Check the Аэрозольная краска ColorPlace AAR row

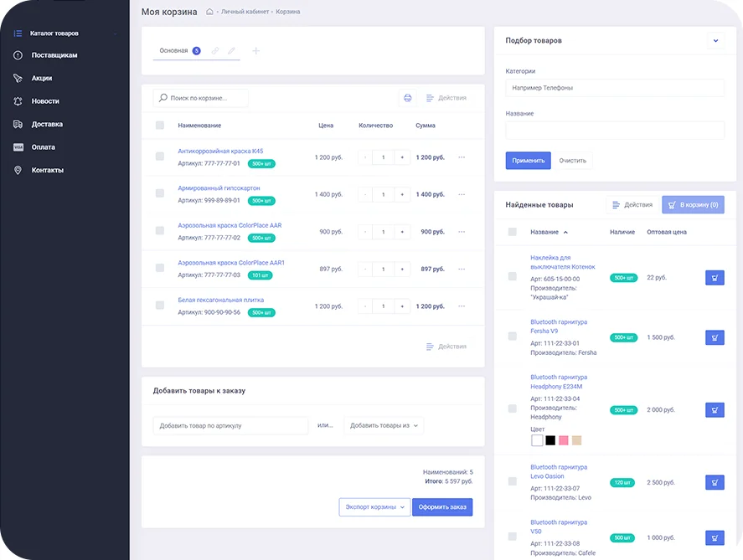tap(160, 230)
